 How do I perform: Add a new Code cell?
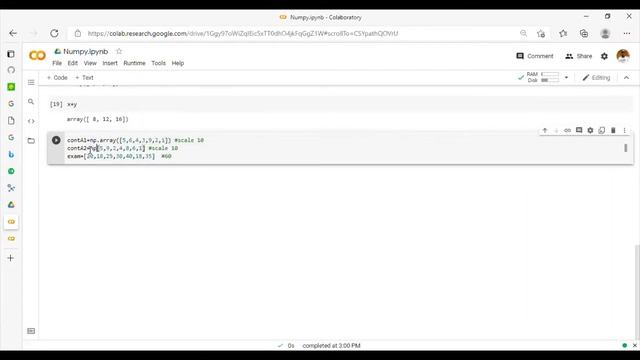tap(57, 78)
